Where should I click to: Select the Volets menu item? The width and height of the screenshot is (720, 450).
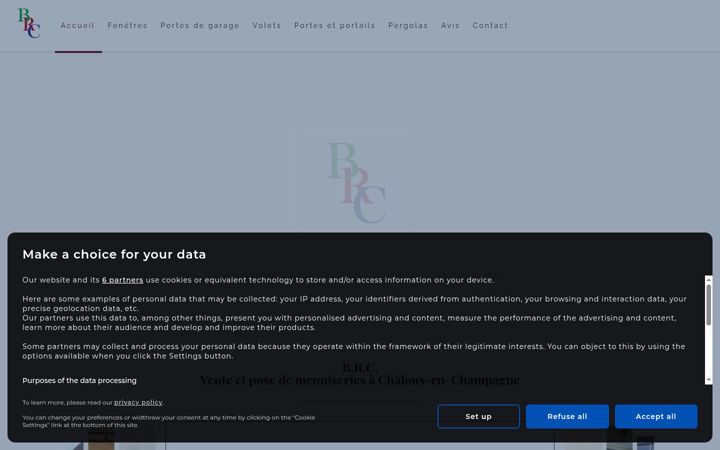point(266,25)
